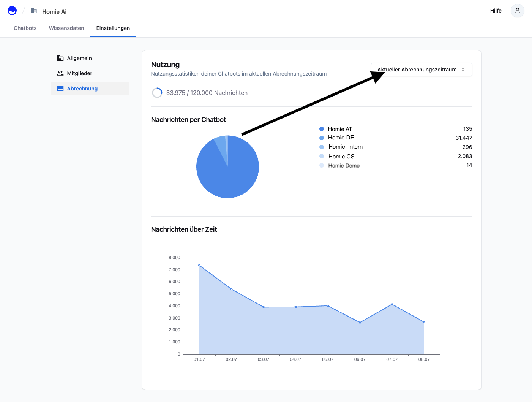Click the 06.07 data point on line chart

coord(360,323)
